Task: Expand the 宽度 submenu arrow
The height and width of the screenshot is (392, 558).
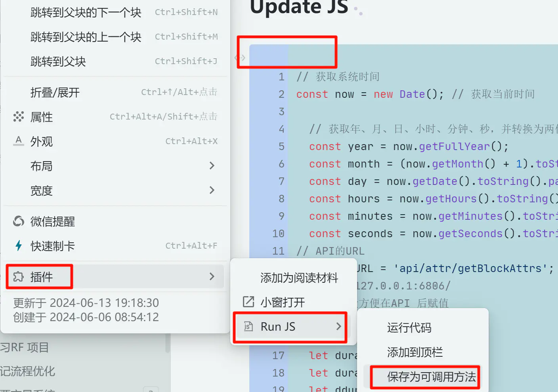Action: click(212, 190)
